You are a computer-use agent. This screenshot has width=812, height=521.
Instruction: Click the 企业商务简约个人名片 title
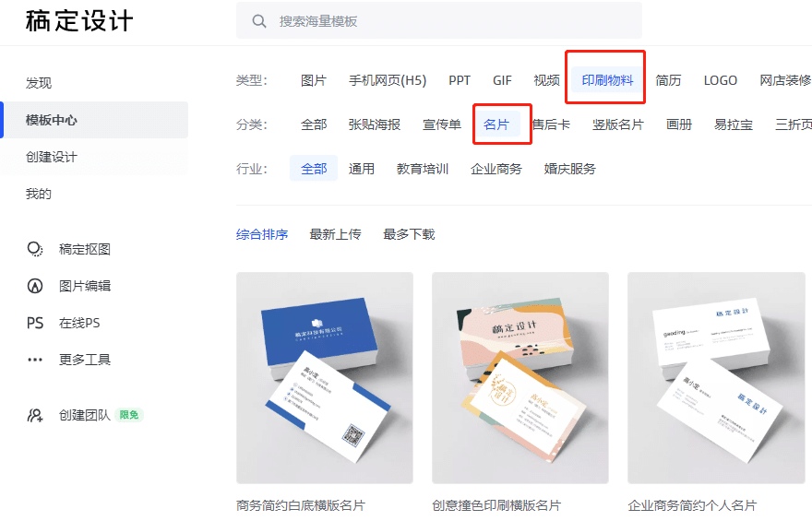(x=692, y=505)
